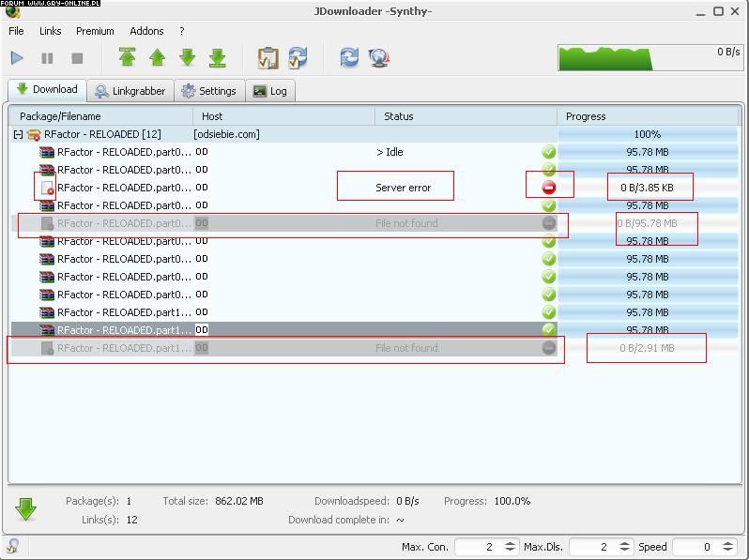Adjust the Max.Dls. spinner arrows
This screenshot has height=560, width=749.
click(625, 547)
